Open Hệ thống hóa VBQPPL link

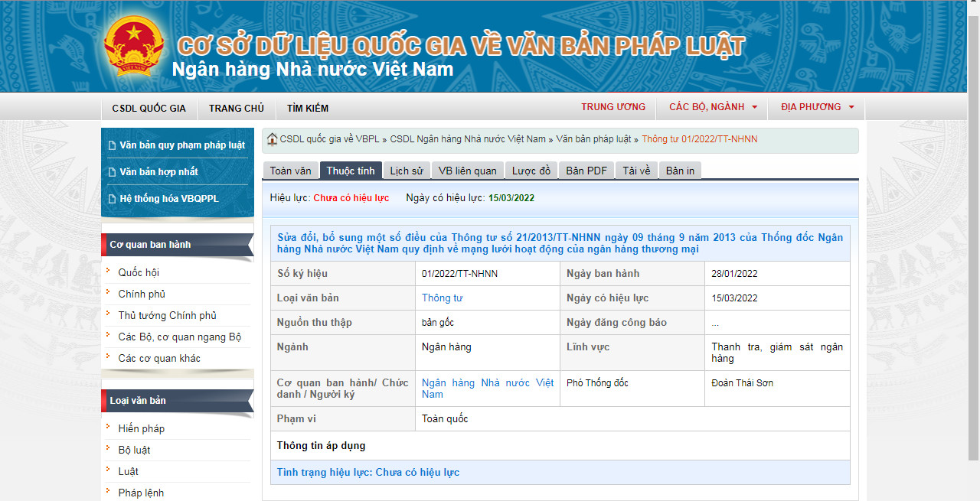169,199
